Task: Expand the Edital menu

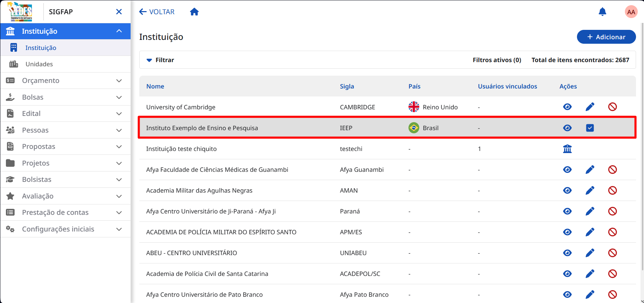Action: [65, 113]
